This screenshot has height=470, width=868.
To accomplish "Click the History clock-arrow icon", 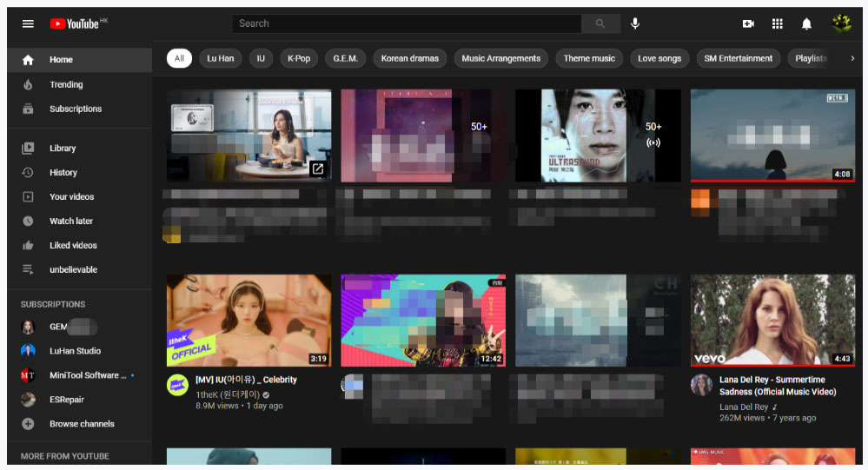I will point(28,172).
